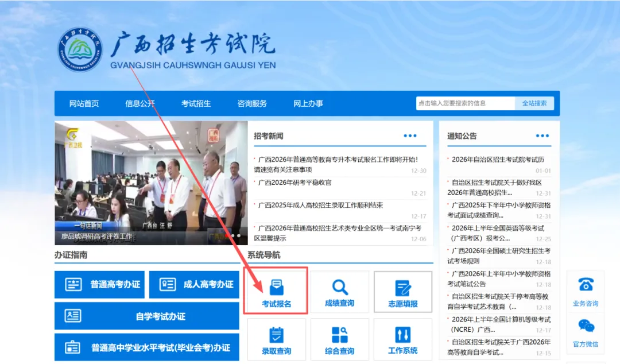The width and height of the screenshot is (620, 364).
Task: Open news 广西2025年成人高校招生录取工作顺利结束
Action: click(320, 205)
